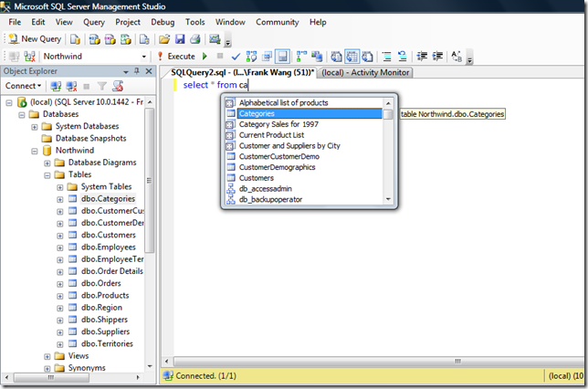Collapse the Tables folder node
The width and height of the screenshot is (588, 389).
47,174
